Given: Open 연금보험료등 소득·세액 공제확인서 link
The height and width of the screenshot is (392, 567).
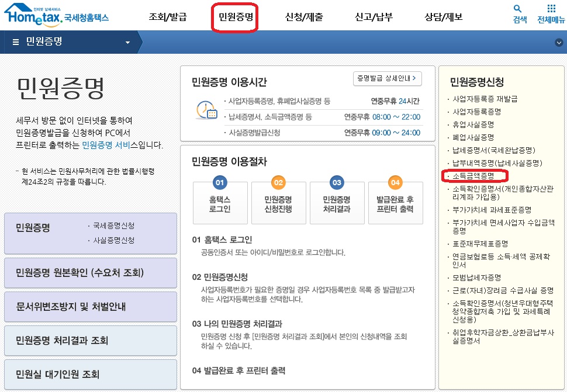Looking at the screenshot, I should point(501,261).
